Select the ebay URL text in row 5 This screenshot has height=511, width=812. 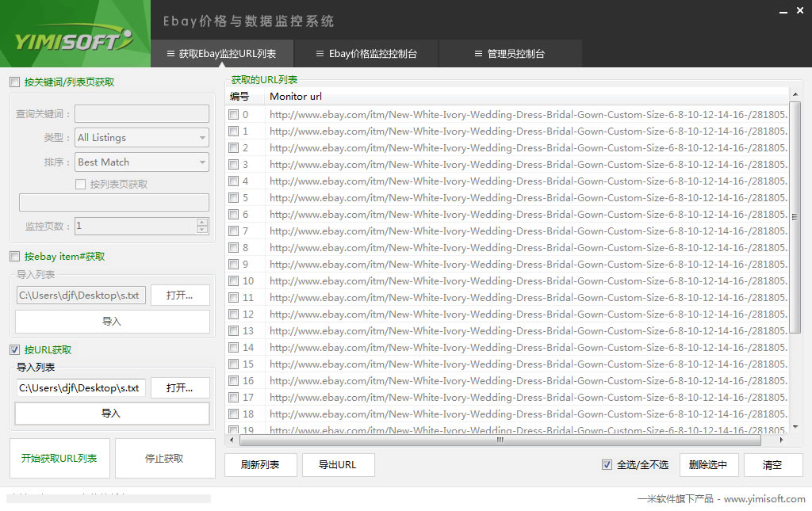point(528,197)
